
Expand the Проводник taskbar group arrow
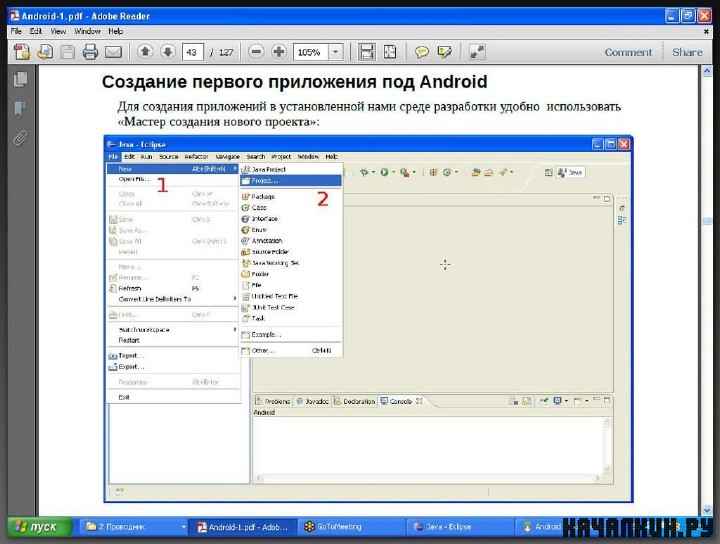184,527
